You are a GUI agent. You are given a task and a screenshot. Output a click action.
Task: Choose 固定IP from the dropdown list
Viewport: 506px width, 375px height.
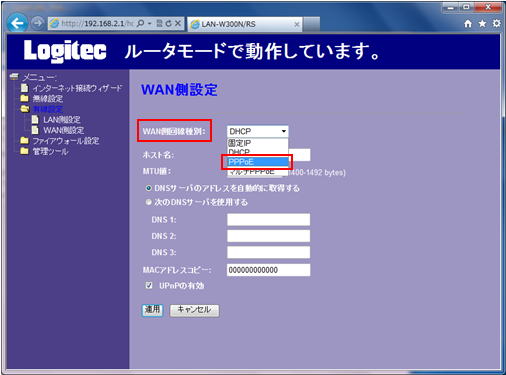coord(258,143)
